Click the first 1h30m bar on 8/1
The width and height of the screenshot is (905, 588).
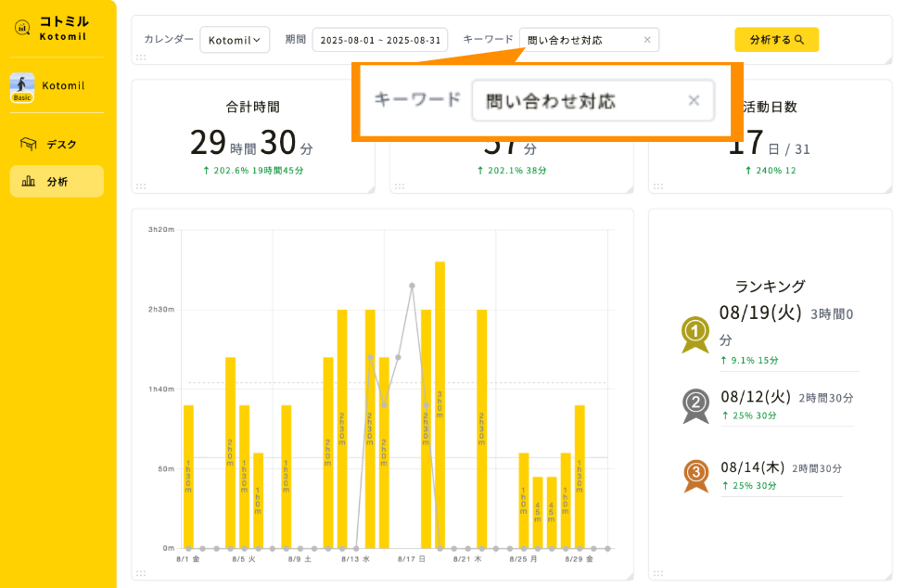(188, 477)
